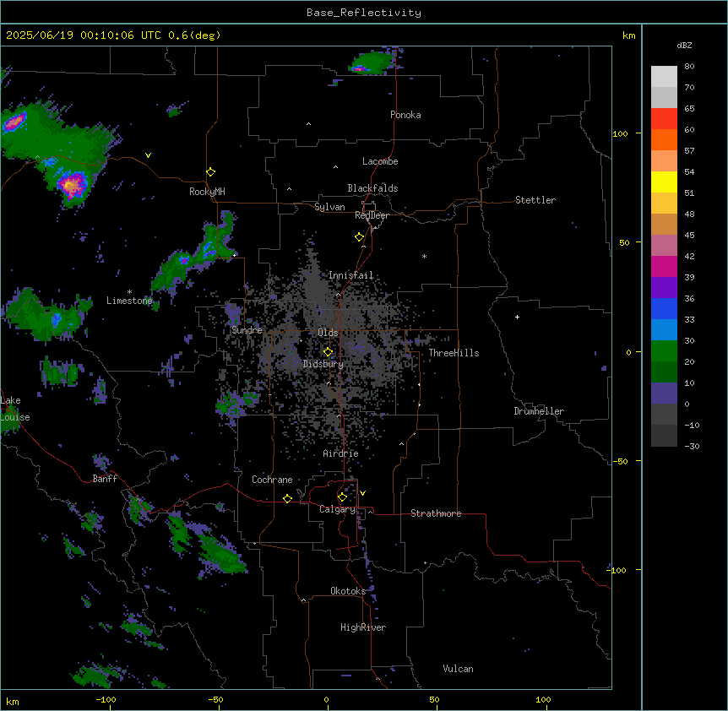Click the -30 value on dBZ legend
Screen dimensions: 728x711
(x=692, y=446)
